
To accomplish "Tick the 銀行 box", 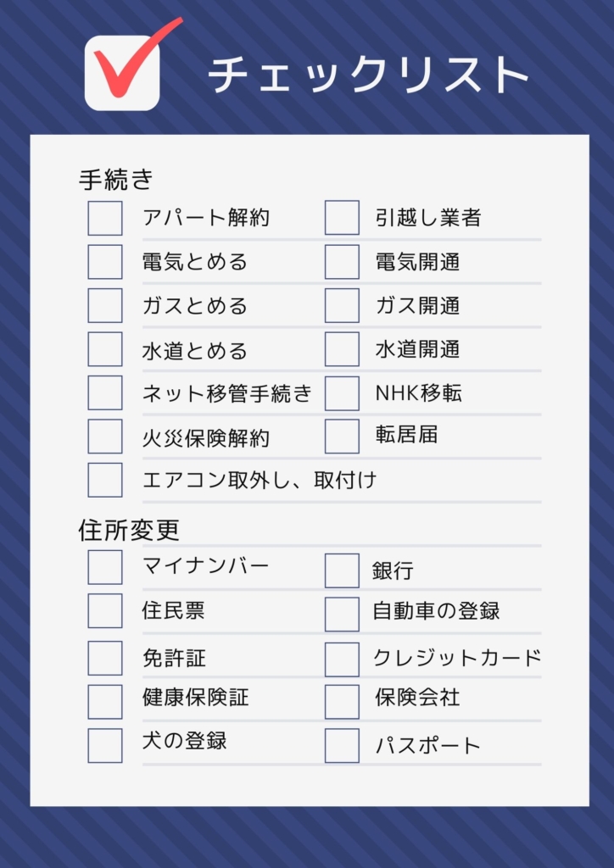I will click(x=342, y=570).
